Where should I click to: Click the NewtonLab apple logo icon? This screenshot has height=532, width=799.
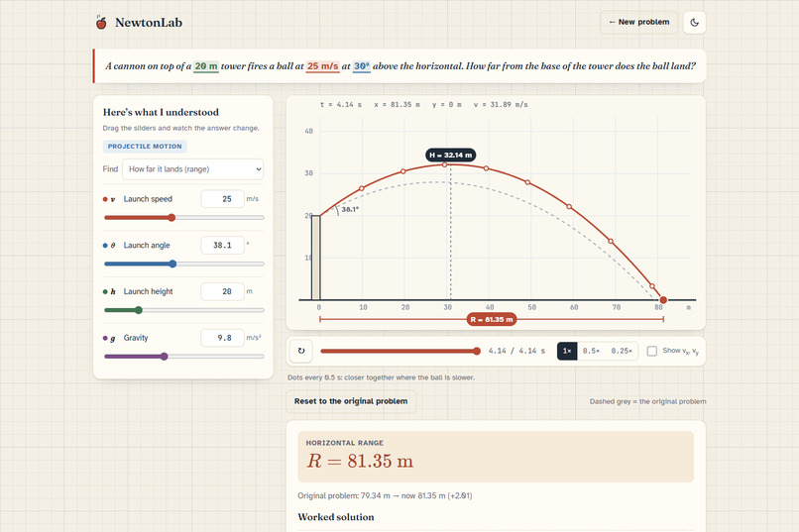(101, 23)
